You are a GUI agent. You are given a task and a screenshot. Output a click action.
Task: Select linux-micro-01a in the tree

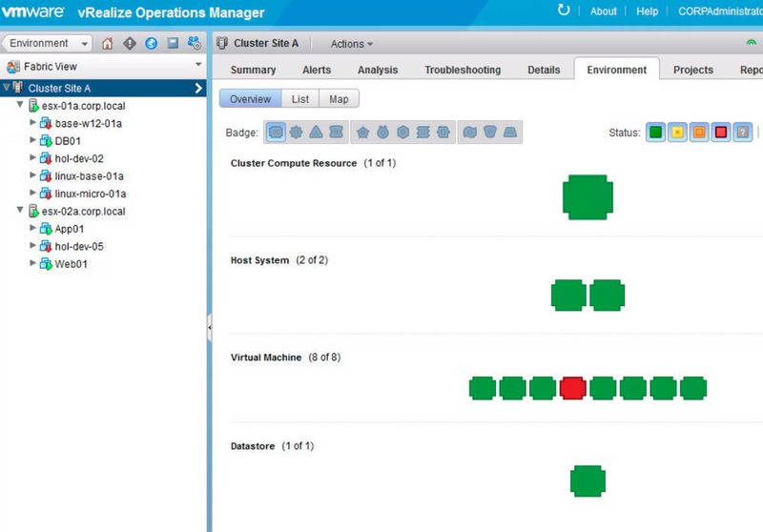[x=90, y=194]
